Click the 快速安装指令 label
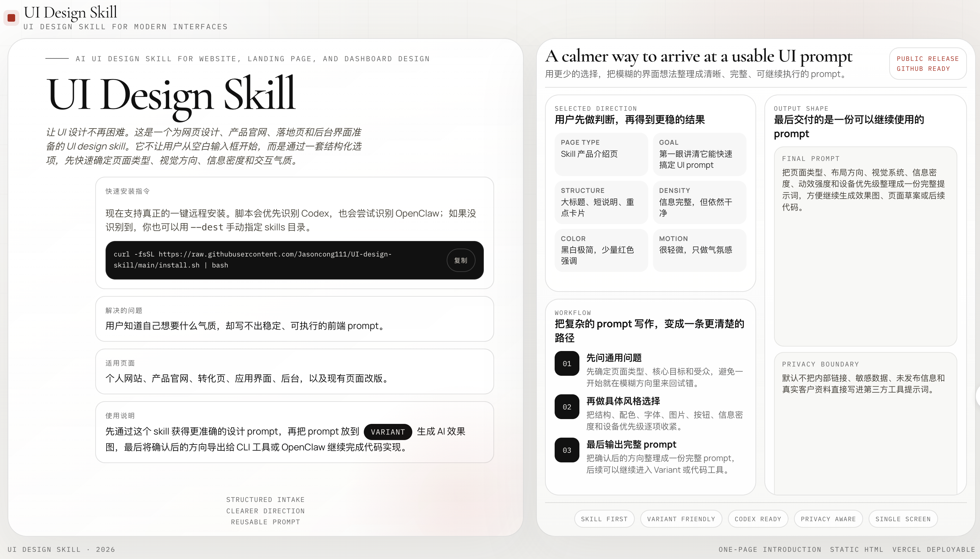 [128, 191]
